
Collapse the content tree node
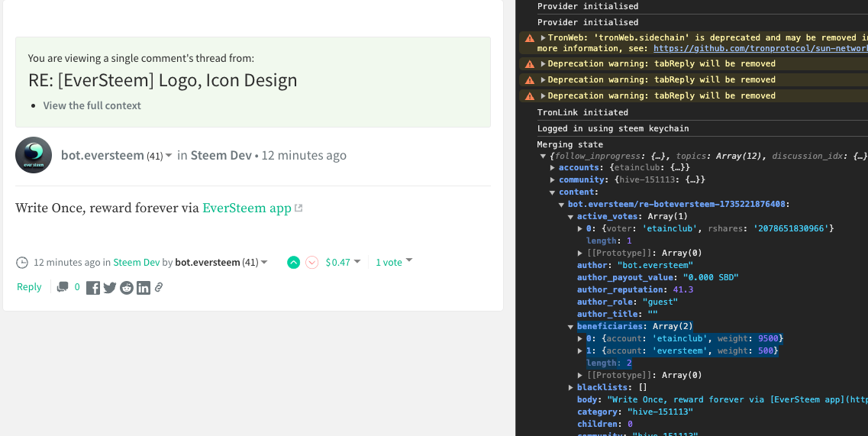[x=553, y=192]
